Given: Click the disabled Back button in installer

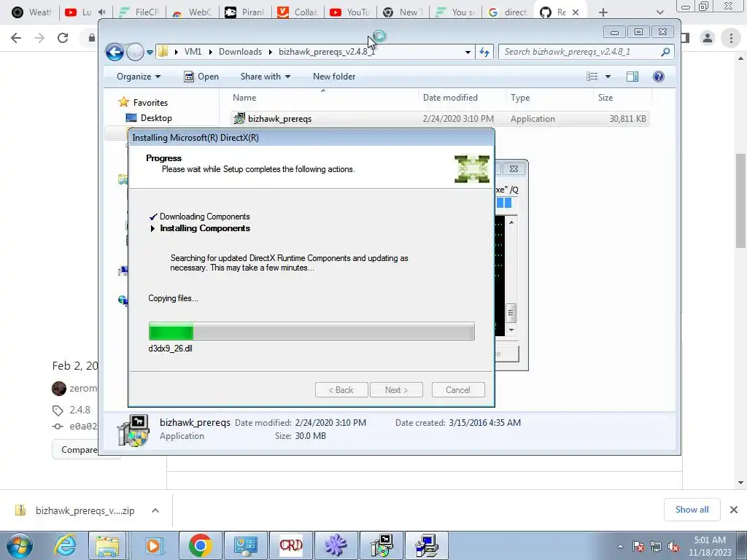Looking at the screenshot, I should click(341, 390).
